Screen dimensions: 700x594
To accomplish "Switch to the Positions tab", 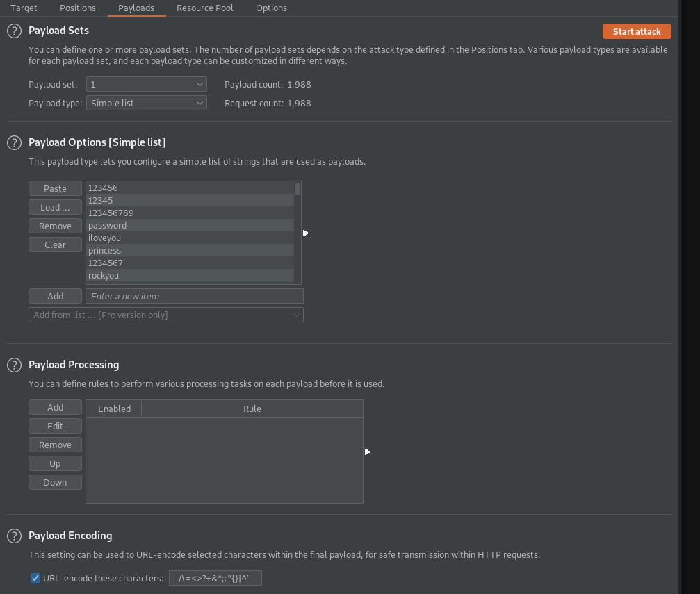I will (x=78, y=8).
